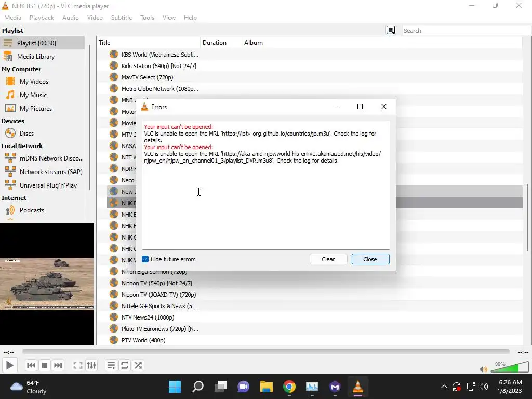Select Discs under Devices
The height and width of the screenshot is (399, 532).
coord(43,134)
